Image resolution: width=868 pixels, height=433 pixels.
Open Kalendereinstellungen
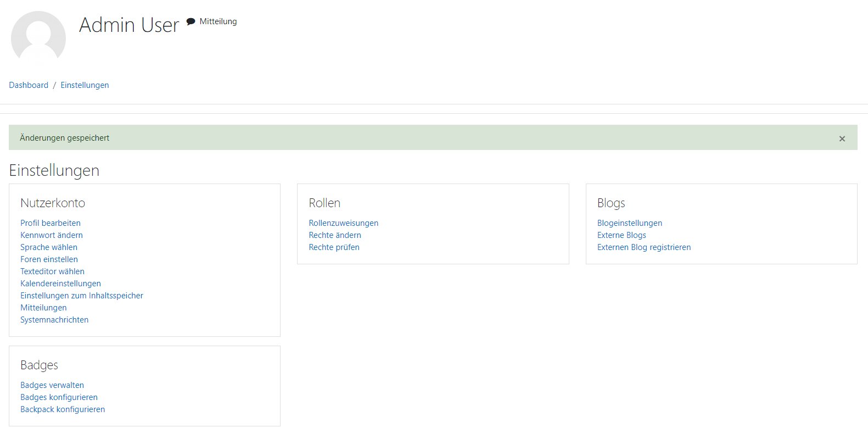pyautogui.click(x=60, y=284)
